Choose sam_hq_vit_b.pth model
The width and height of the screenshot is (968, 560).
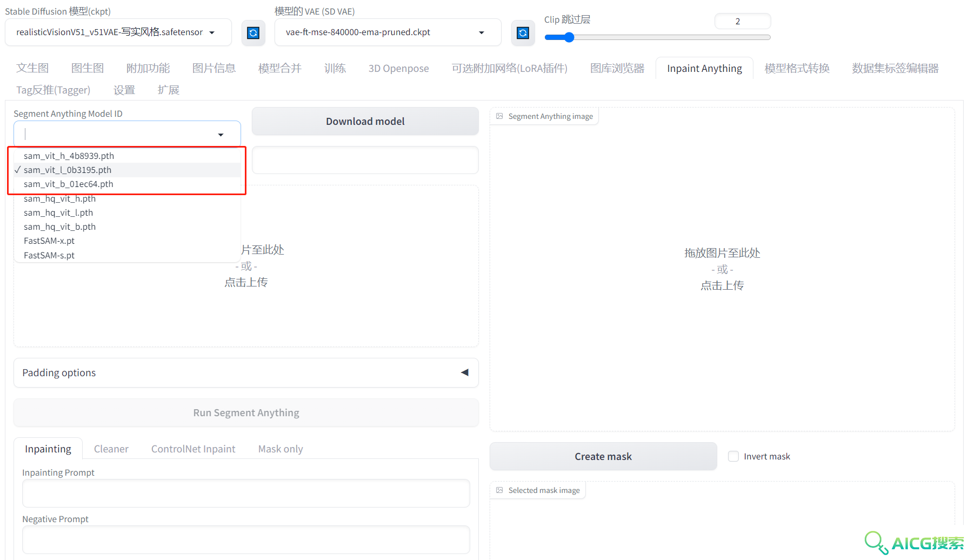click(127, 226)
